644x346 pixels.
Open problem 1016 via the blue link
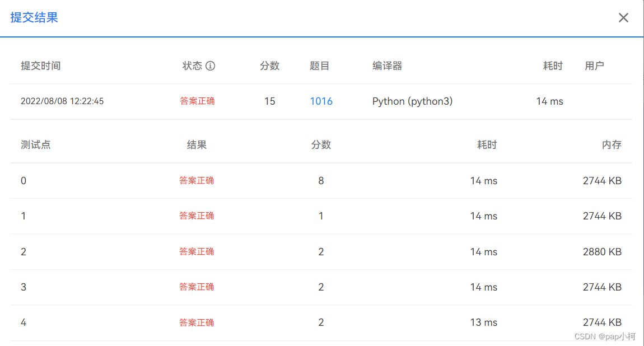pos(321,101)
